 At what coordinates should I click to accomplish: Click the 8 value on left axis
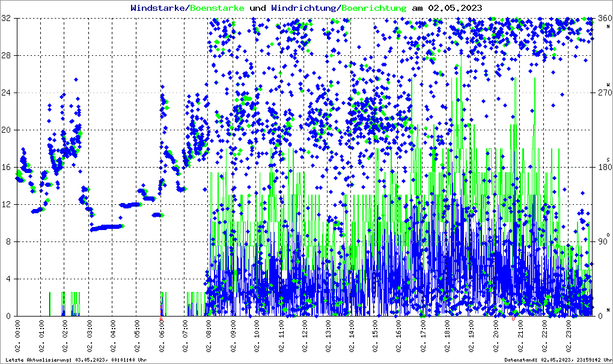[10, 242]
